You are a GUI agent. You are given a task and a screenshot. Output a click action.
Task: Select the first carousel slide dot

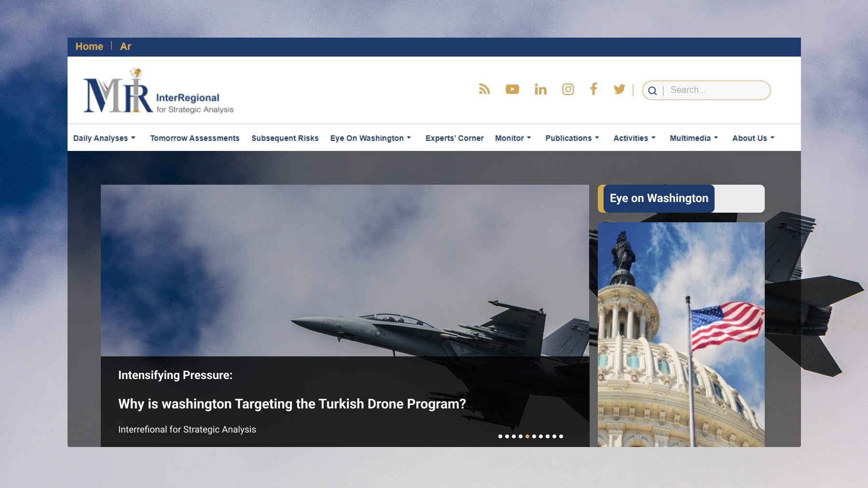tap(500, 436)
